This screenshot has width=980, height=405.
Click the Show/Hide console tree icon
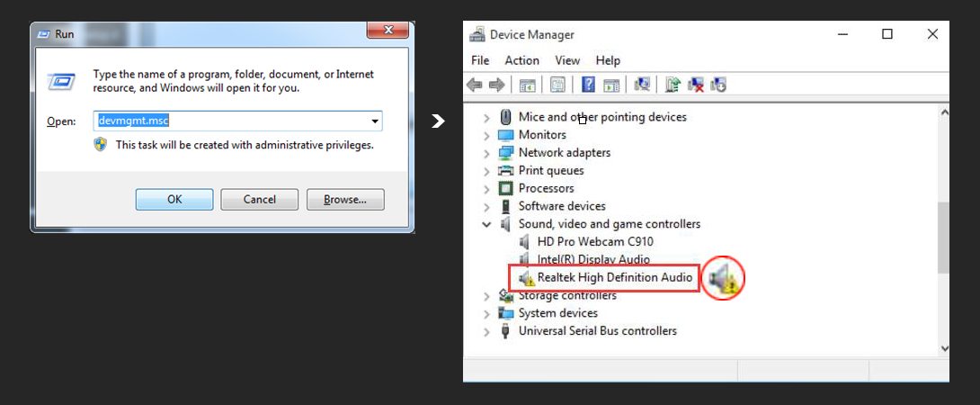click(528, 85)
